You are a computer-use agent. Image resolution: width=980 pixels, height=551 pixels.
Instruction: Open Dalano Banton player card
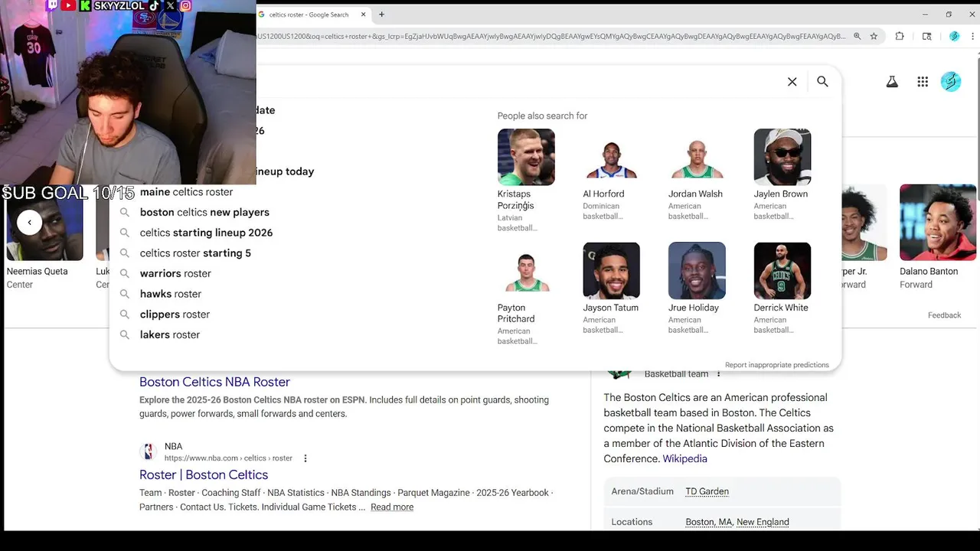(x=938, y=237)
